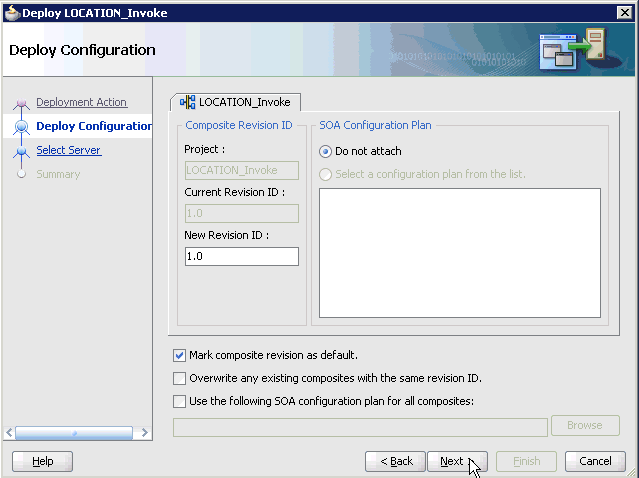The width and height of the screenshot is (639, 478).
Task: Go to the Select Server step
Action: (x=68, y=150)
